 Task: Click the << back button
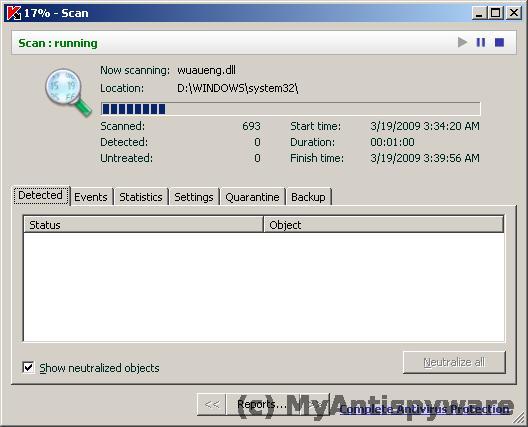[212, 404]
